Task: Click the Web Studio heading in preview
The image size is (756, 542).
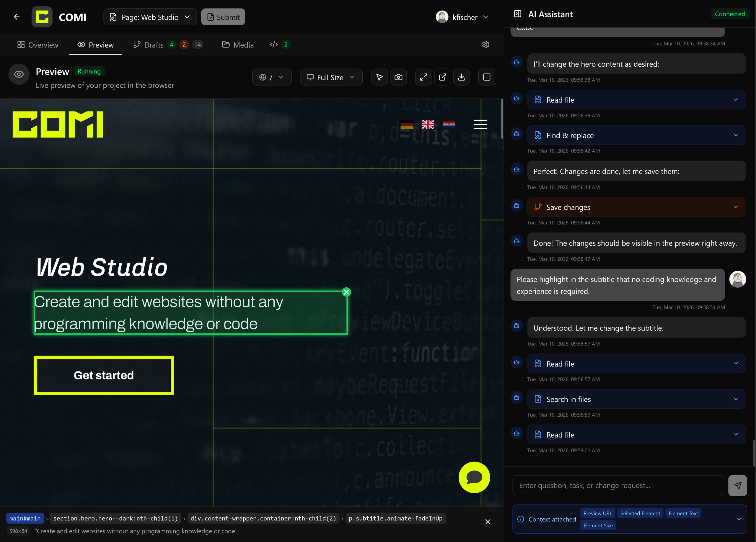Action: pos(101,267)
